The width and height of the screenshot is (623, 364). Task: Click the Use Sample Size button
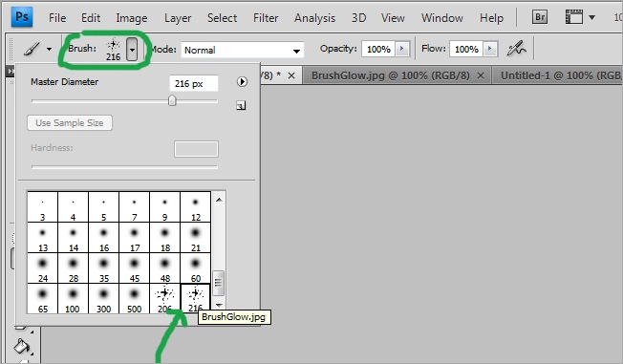(x=70, y=123)
